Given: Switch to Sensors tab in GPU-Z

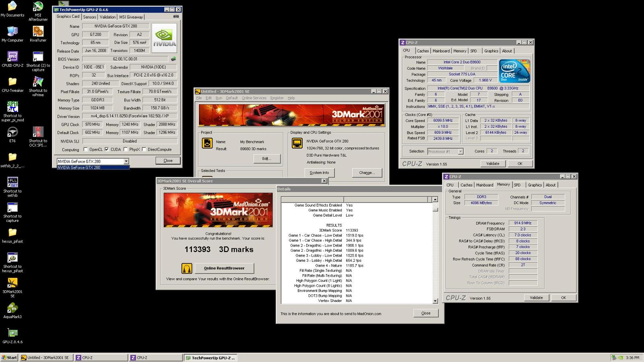Looking at the screenshot, I should click(x=90, y=17).
